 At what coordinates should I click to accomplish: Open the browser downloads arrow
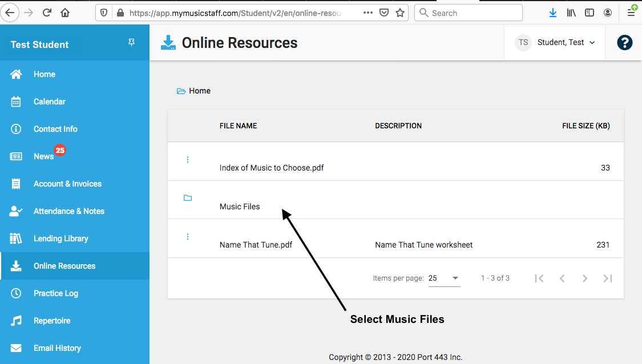tap(553, 13)
